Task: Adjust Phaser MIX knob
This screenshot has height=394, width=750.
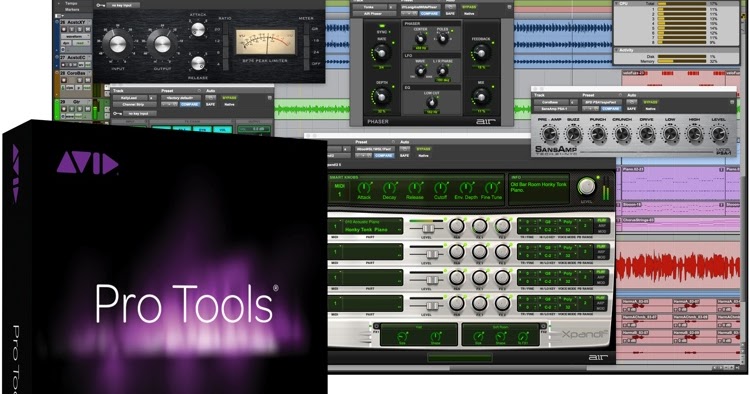Action: [x=481, y=97]
